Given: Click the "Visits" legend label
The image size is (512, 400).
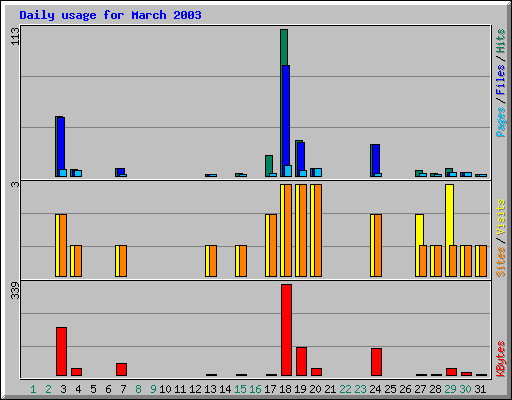Looking at the screenshot, I should (x=500, y=218).
